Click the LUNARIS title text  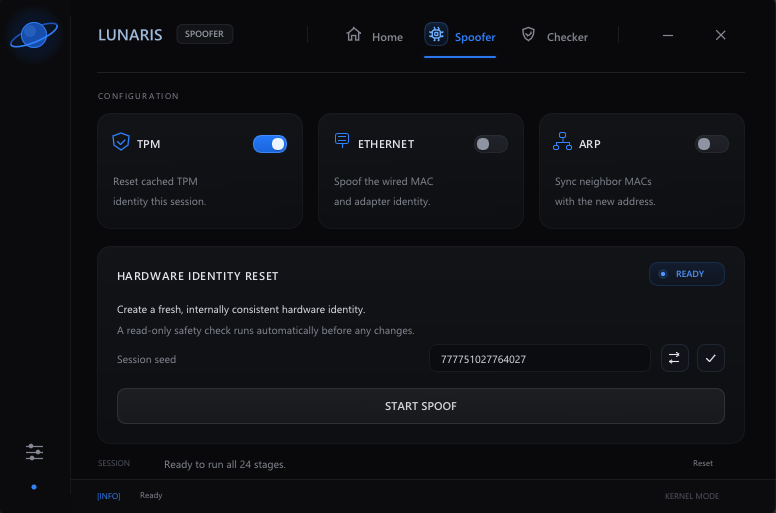point(130,35)
